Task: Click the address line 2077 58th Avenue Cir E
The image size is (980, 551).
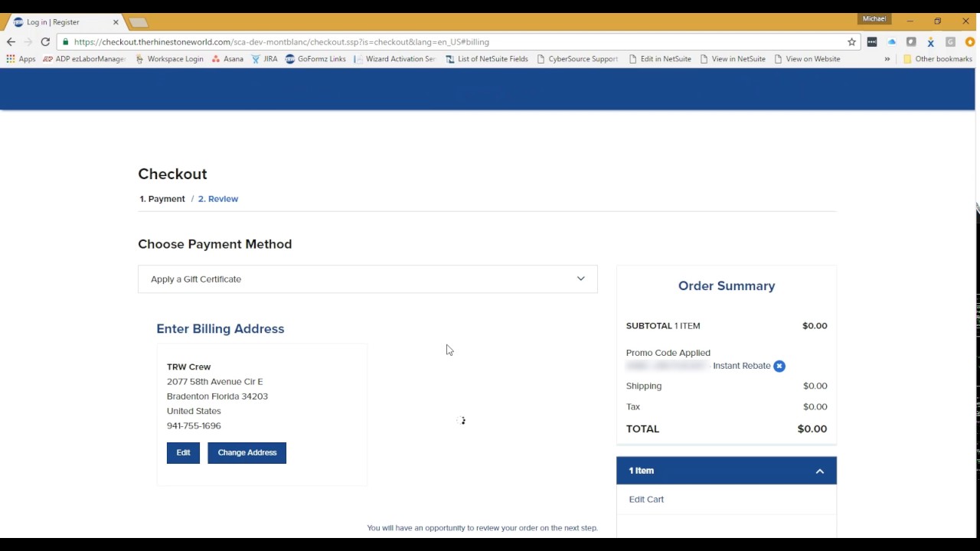Action: [x=214, y=382]
